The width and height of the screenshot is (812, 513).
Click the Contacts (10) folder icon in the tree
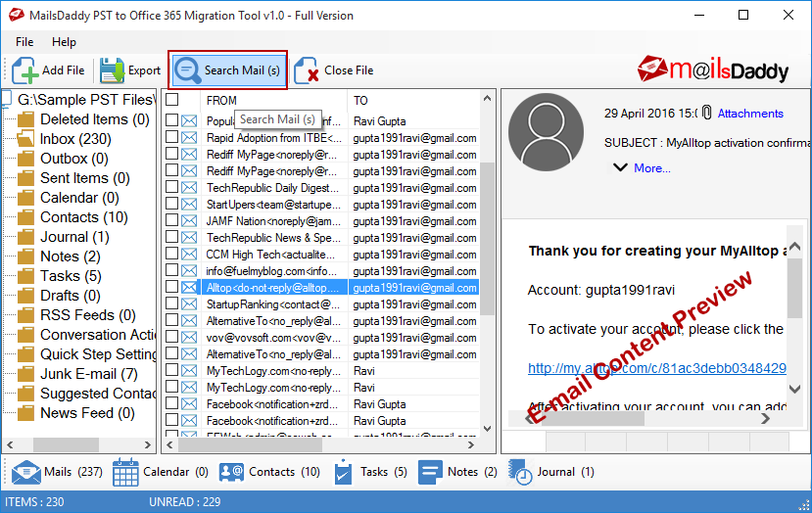(x=25, y=217)
